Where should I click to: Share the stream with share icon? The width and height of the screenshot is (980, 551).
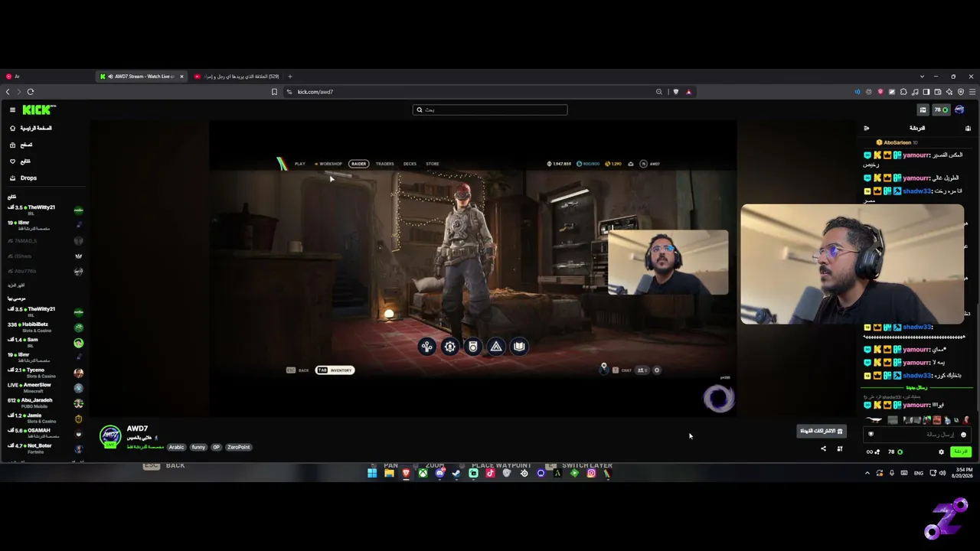[823, 448]
